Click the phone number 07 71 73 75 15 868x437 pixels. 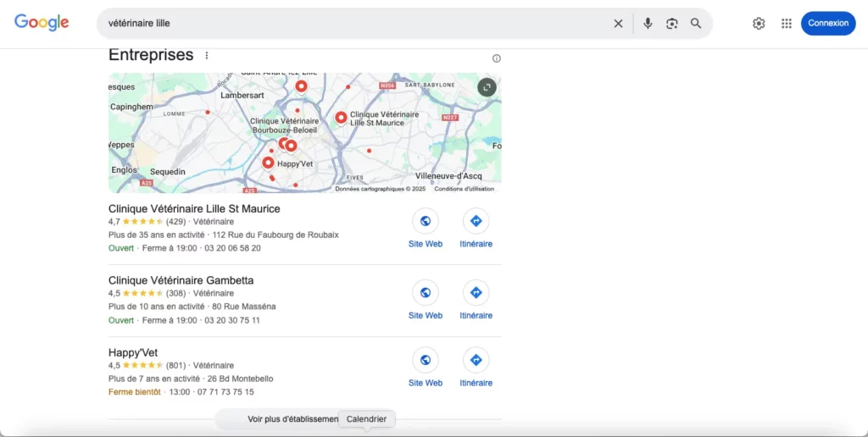point(225,392)
